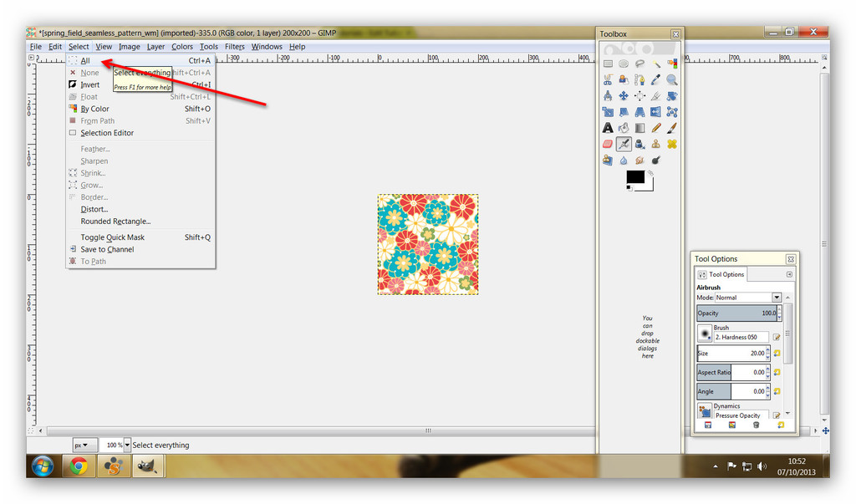Open the Colors menu
856x504 pixels.
coord(181,47)
